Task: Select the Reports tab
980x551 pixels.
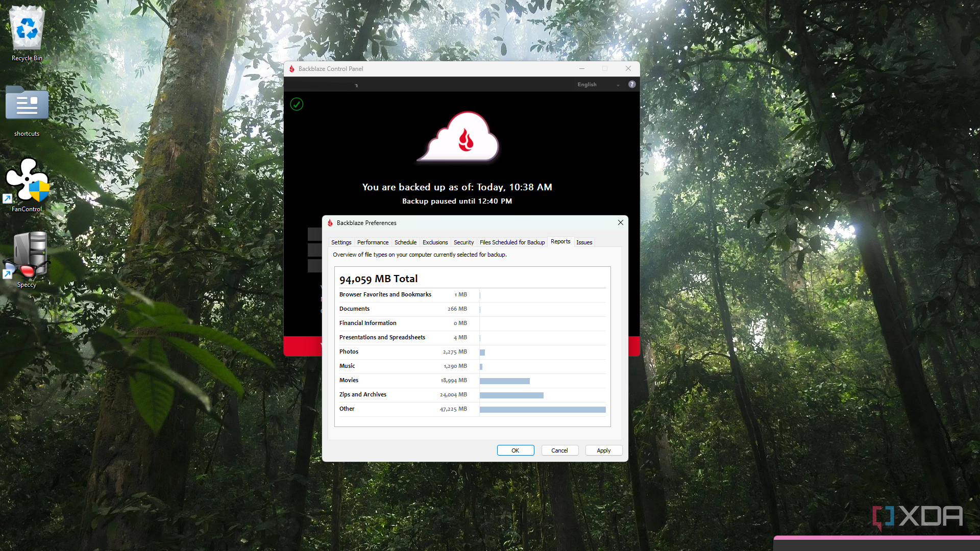Action: (560, 242)
